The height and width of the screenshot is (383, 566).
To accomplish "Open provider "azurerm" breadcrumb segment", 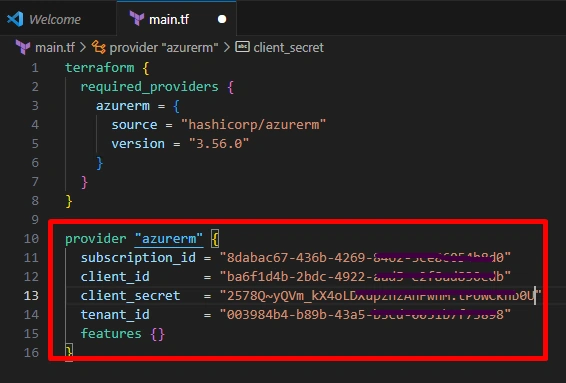I will 164,47.
